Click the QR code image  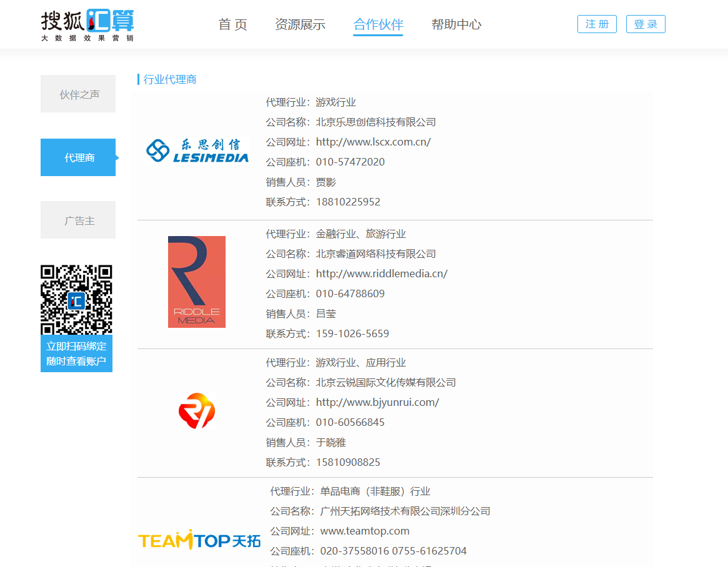tap(77, 300)
